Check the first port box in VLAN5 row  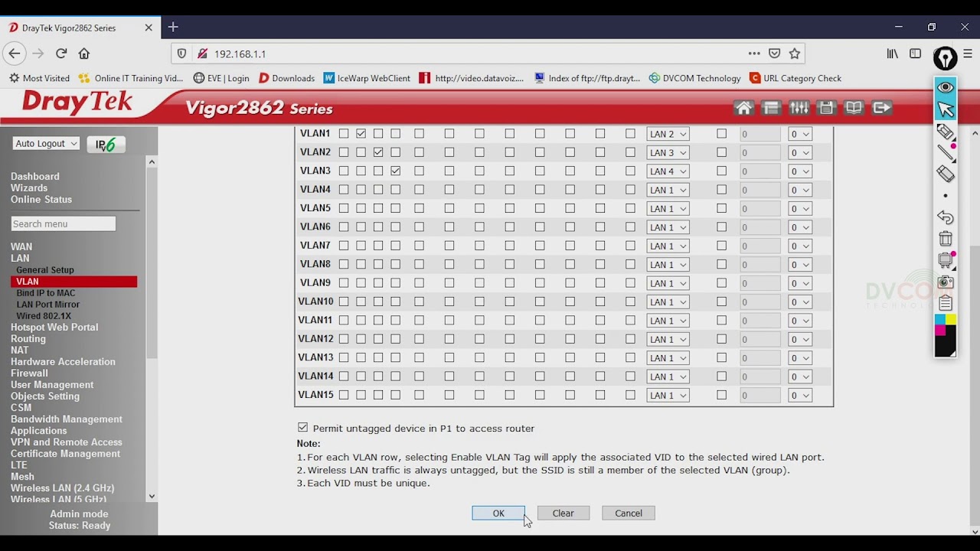click(344, 208)
